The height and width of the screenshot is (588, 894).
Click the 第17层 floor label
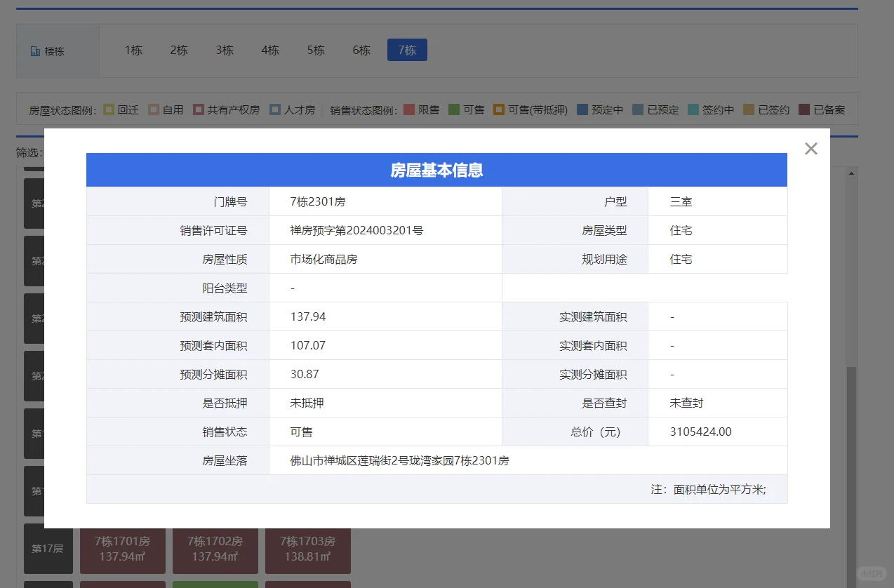click(x=48, y=549)
